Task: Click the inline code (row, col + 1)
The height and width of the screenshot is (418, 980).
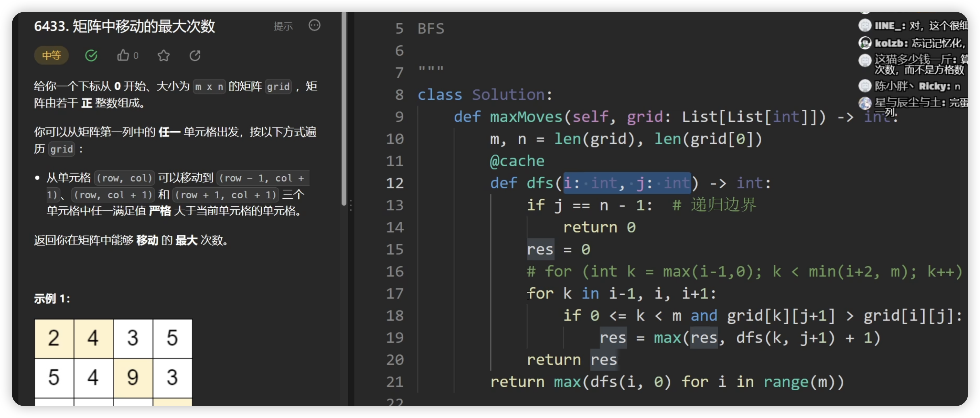Action: (113, 195)
